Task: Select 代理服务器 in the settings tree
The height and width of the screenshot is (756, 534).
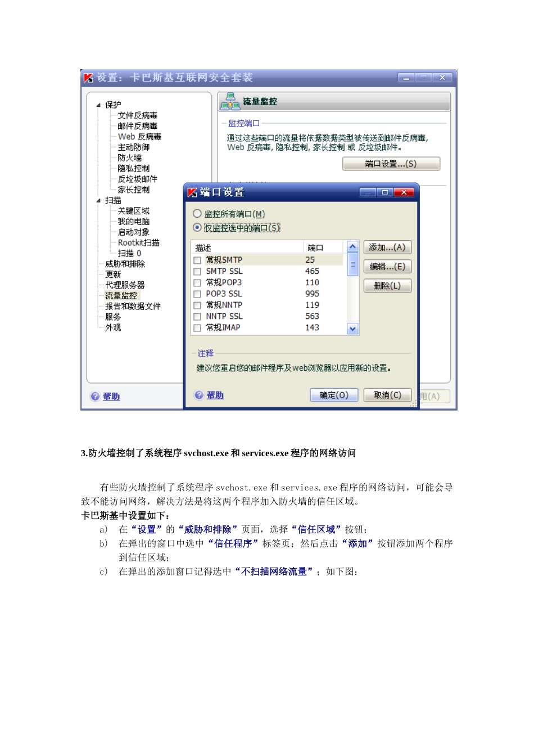Action: pyautogui.click(x=125, y=285)
